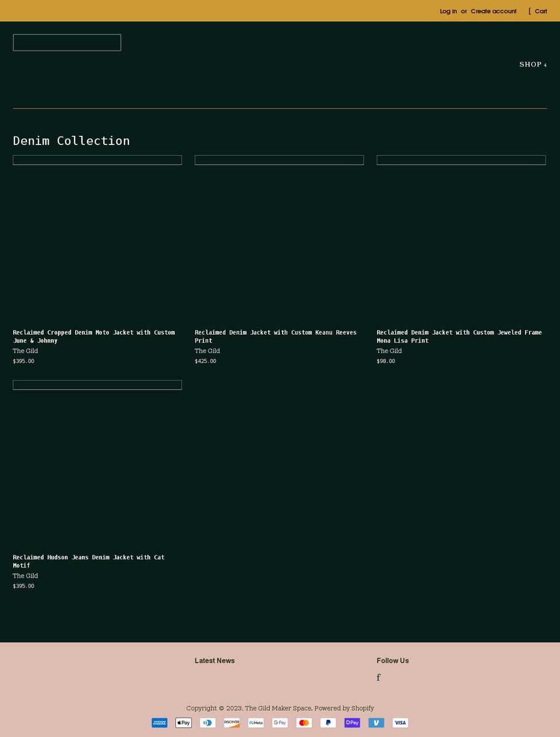560x737 pixels.
Task: Open the Powered by Shopify link
Action: point(344,708)
